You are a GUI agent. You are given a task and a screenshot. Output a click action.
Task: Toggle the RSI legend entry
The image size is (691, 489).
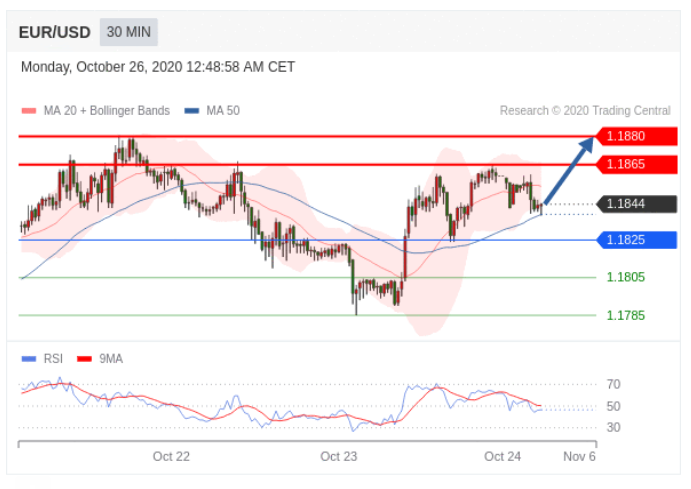[x=42, y=359]
